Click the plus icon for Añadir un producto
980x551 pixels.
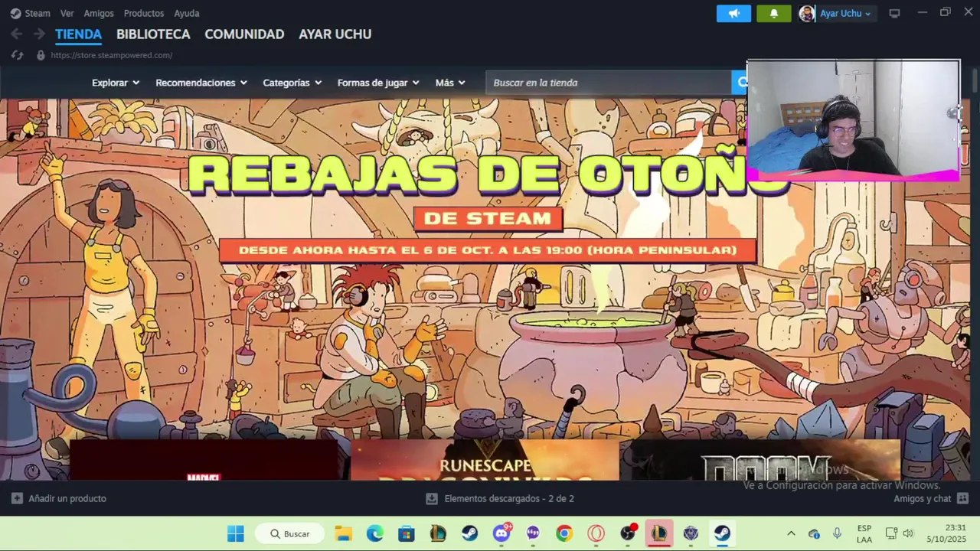(17, 498)
